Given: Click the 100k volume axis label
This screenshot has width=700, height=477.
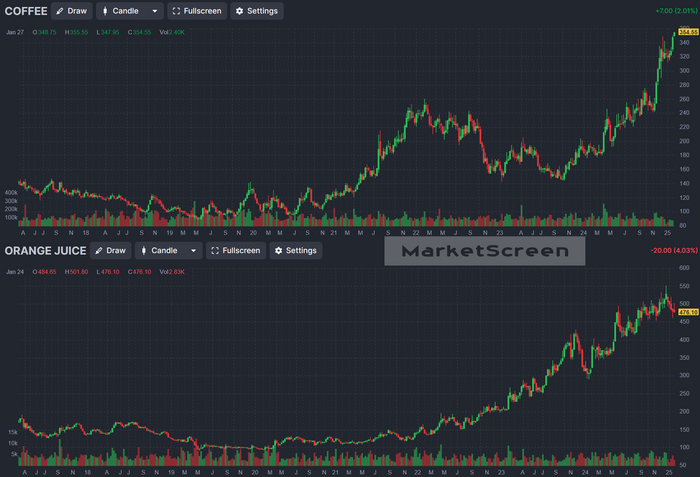Looking at the screenshot, I should coord(11,218).
